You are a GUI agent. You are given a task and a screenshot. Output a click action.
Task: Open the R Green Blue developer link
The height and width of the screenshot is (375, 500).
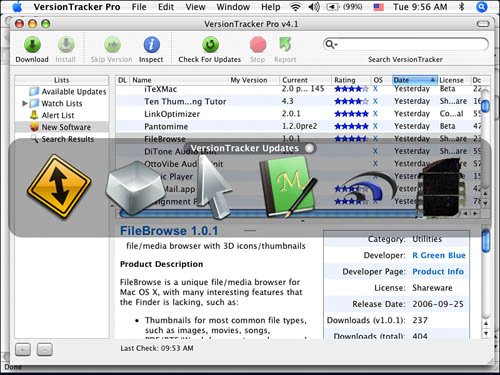[439, 255]
